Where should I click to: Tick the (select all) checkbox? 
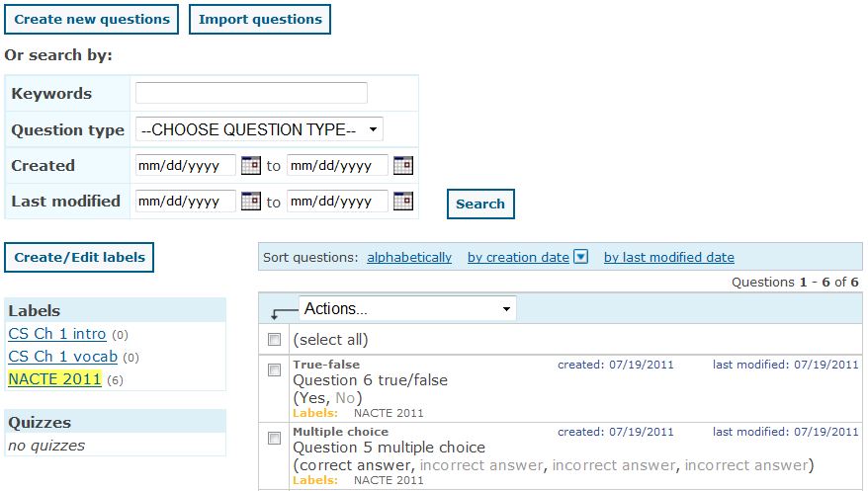(275, 340)
